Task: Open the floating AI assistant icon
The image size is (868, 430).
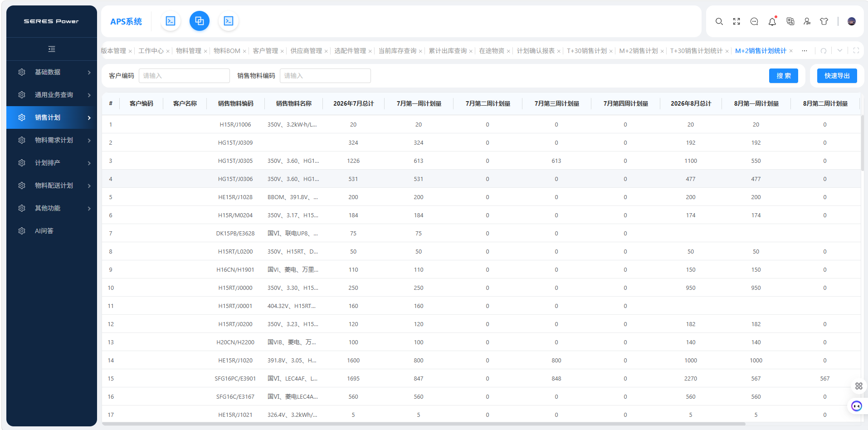Action: 856,406
